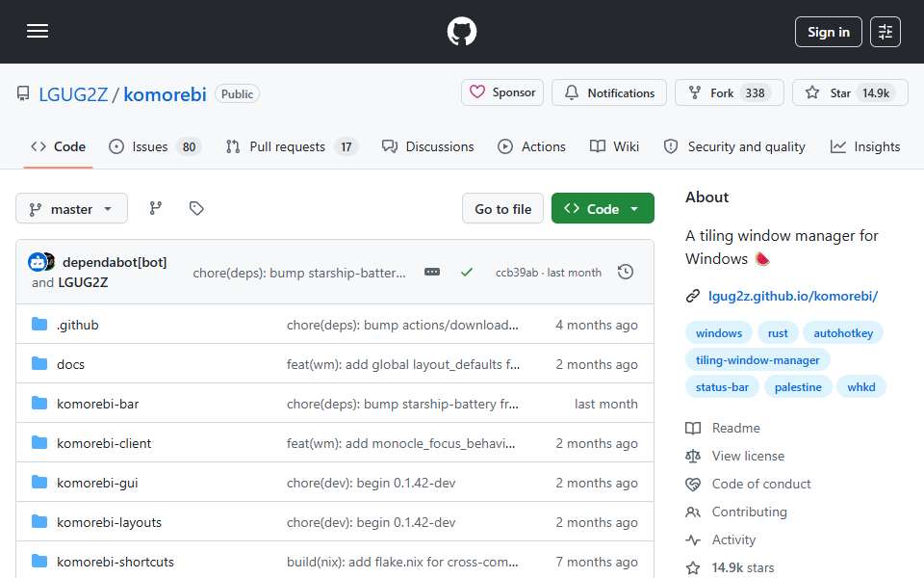Open the komorebi-gui folder
The width and height of the screenshot is (924, 578).
(x=97, y=483)
